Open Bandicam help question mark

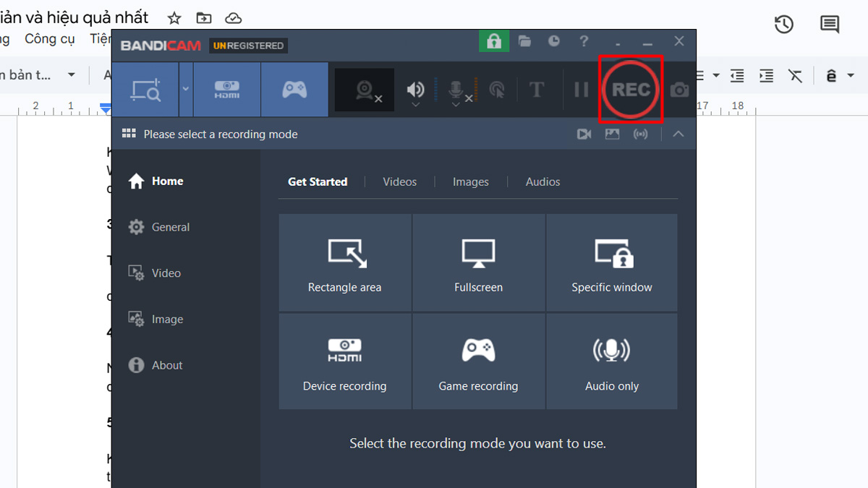pos(584,41)
